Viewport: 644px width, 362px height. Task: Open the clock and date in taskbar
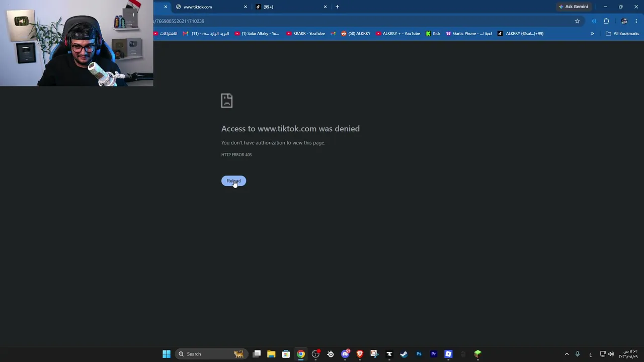click(x=628, y=354)
